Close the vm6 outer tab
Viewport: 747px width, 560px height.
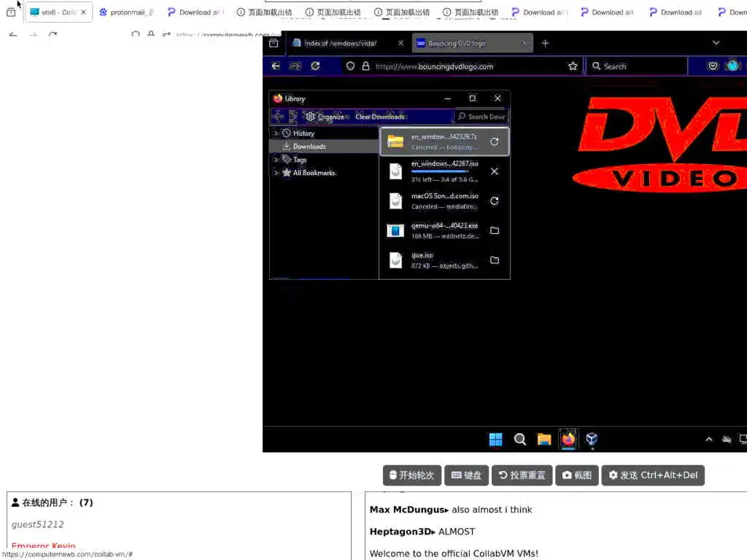83,12
